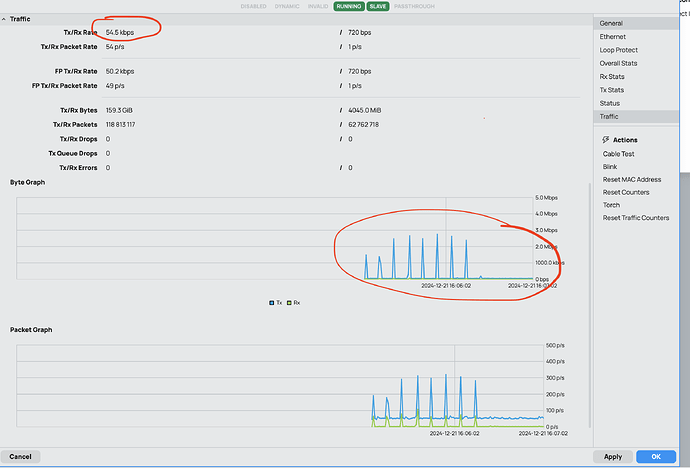The width and height of the screenshot is (690, 468).
Task: Click the Cancel button
Action: [20, 457]
